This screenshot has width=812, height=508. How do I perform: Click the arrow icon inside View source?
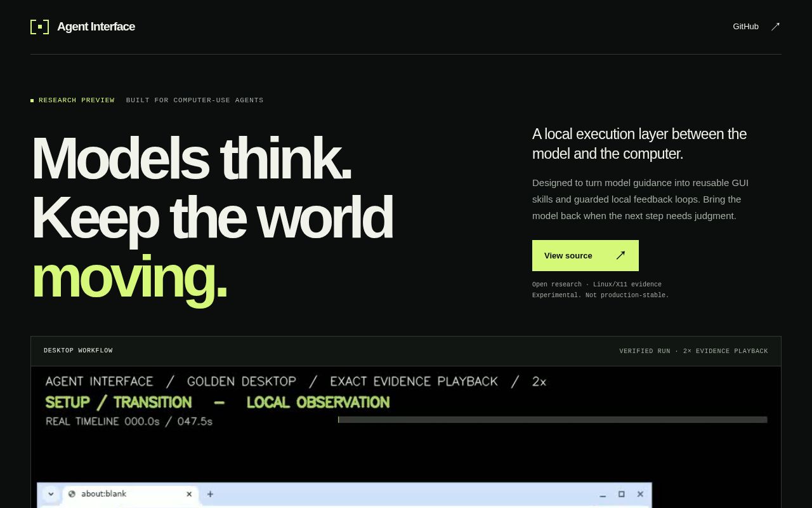(x=620, y=255)
